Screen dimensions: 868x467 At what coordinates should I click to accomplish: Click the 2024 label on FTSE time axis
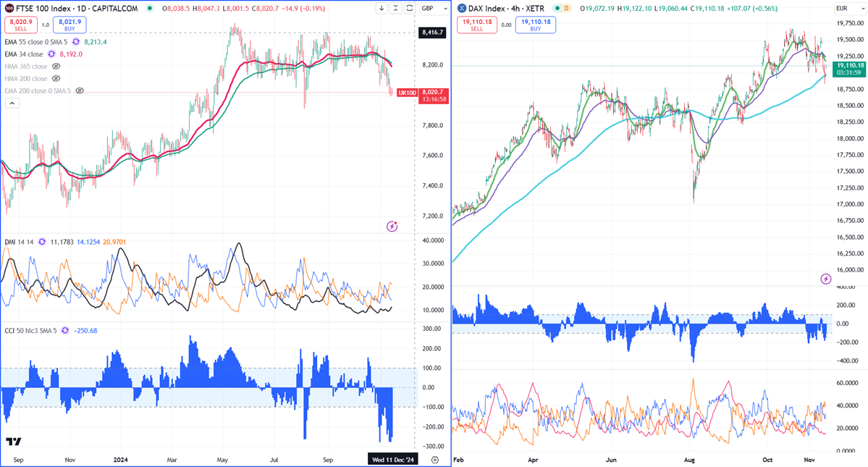(121, 460)
